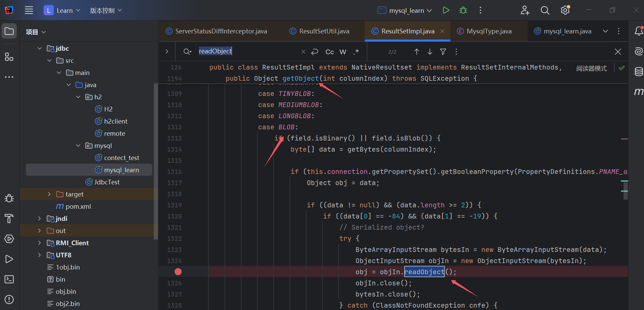
Task: Close the ResultSetImpl.java tab
Action: (442, 31)
